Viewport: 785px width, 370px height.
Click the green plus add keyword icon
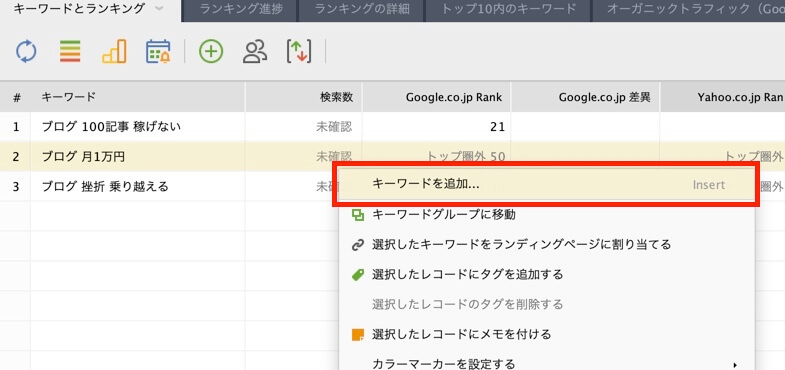(211, 52)
